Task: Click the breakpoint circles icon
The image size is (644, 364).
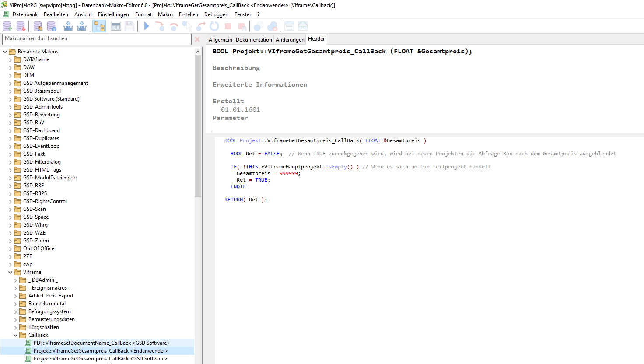Action: (259, 26)
